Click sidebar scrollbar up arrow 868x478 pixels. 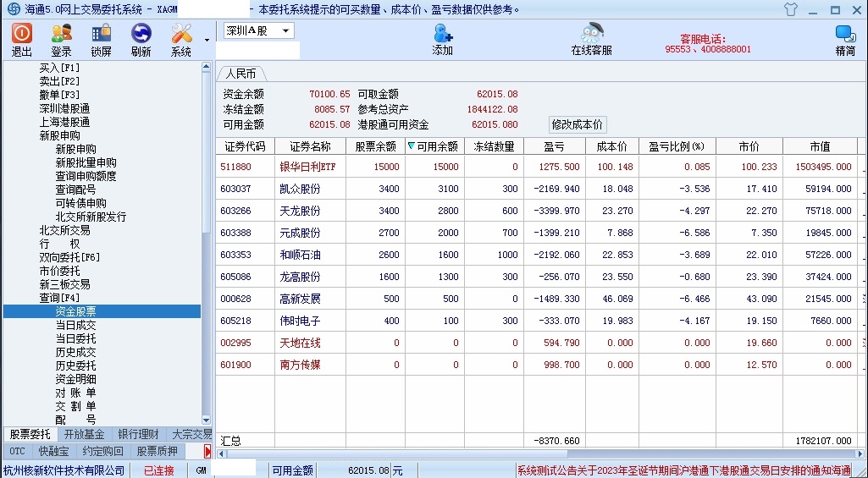tap(207, 66)
